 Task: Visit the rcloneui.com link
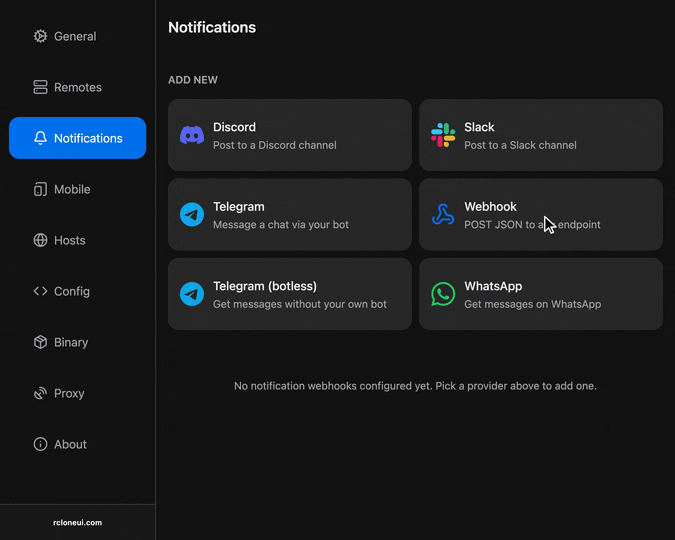(x=77, y=522)
